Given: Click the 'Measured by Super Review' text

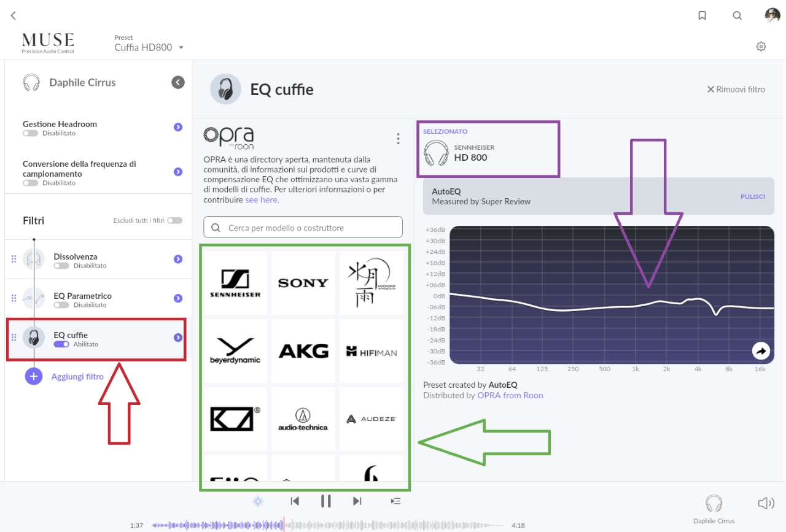Looking at the screenshot, I should pyautogui.click(x=481, y=201).
